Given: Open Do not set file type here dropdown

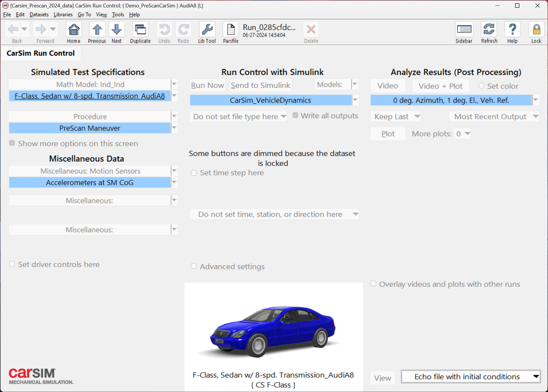Looking at the screenshot, I should point(238,117).
